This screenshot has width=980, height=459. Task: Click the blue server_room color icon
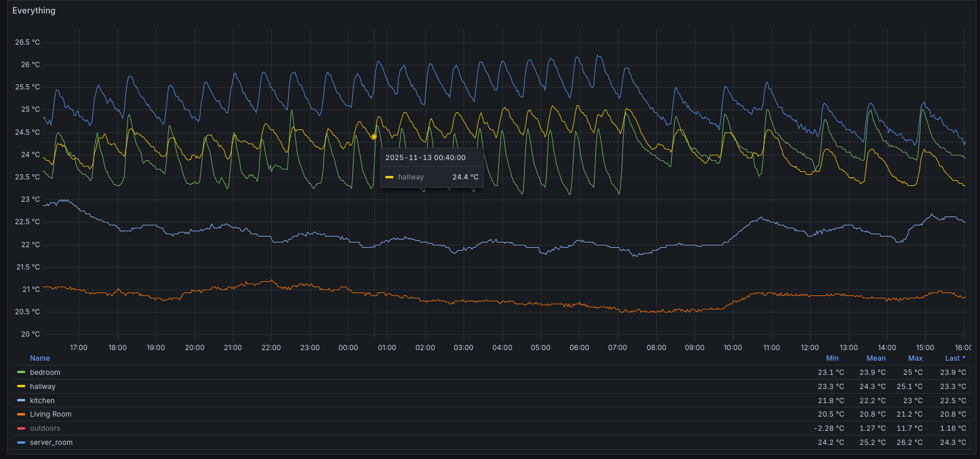pyautogui.click(x=21, y=443)
